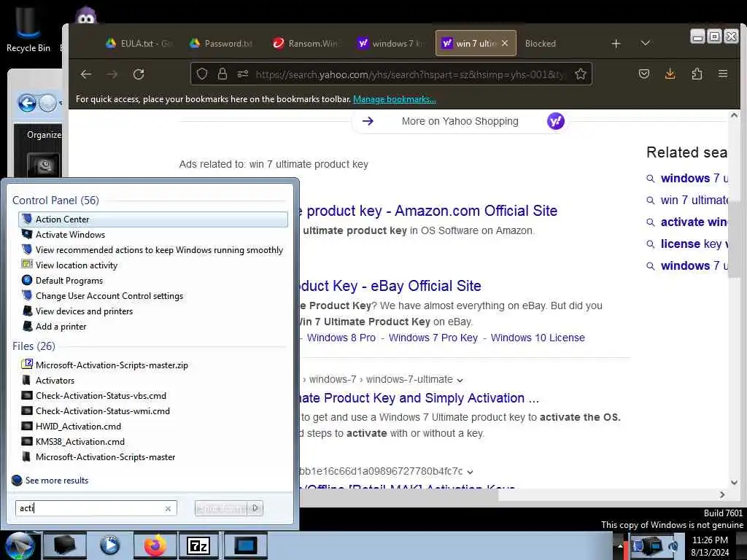Click the 'win 7 ultimate' related search

[694, 200]
